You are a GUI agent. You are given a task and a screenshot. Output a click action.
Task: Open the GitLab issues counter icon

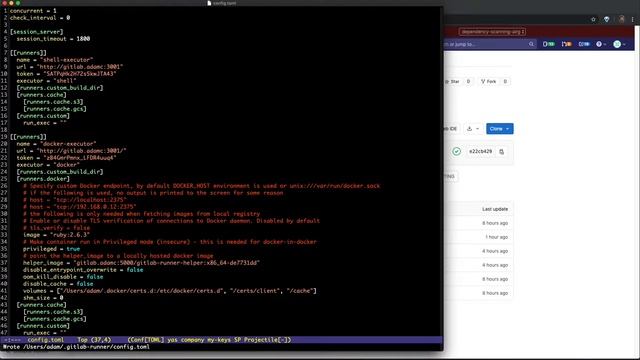pos(548,44)
